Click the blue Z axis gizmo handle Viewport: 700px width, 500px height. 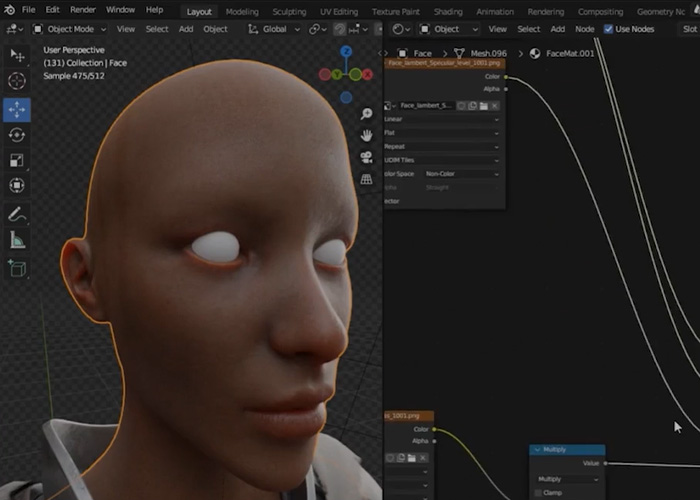tap(345, 50)
